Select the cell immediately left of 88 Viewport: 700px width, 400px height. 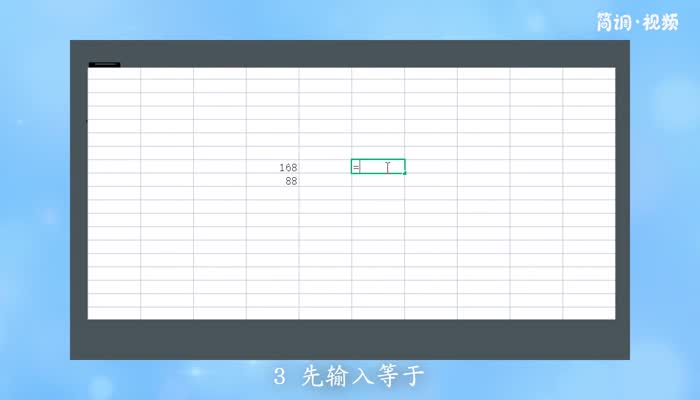pos(219,181)
